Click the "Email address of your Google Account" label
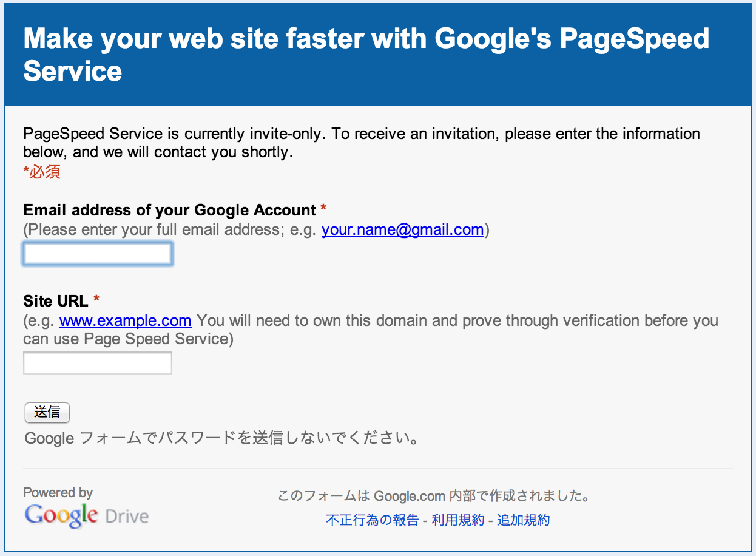756x556 pixels. coord(169,210)
